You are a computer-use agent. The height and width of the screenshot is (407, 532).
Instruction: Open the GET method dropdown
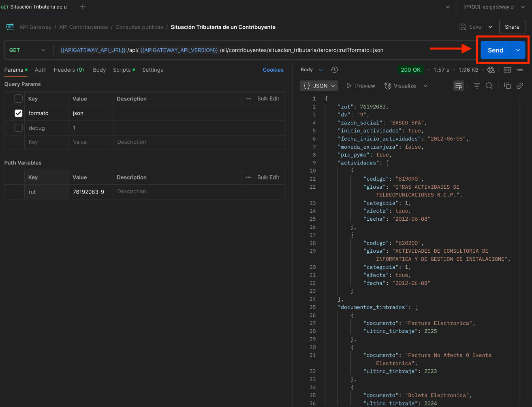tap(27, 50)
